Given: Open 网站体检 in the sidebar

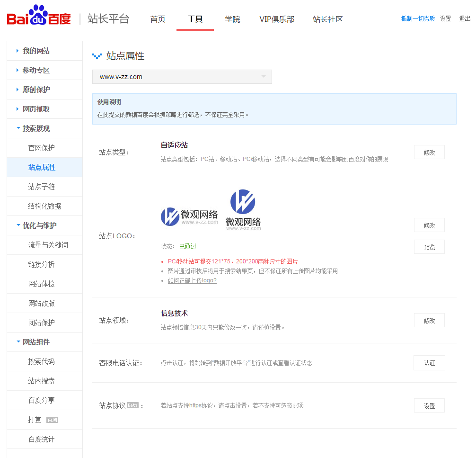Looking at the screenshot, I should 44,284.
